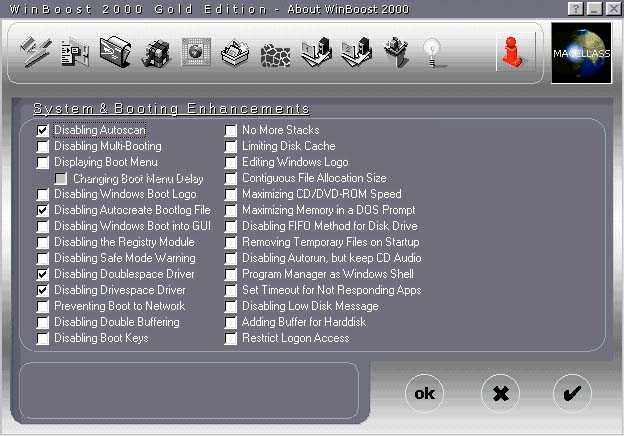Tick Restrict Logon Access checkbox

pyautogui.click(x=230, y=339)
